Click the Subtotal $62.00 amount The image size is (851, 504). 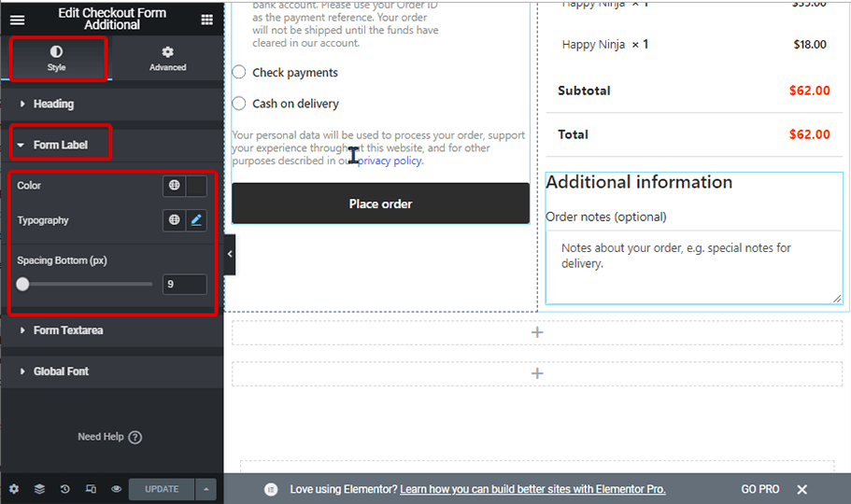coord(809,91)
